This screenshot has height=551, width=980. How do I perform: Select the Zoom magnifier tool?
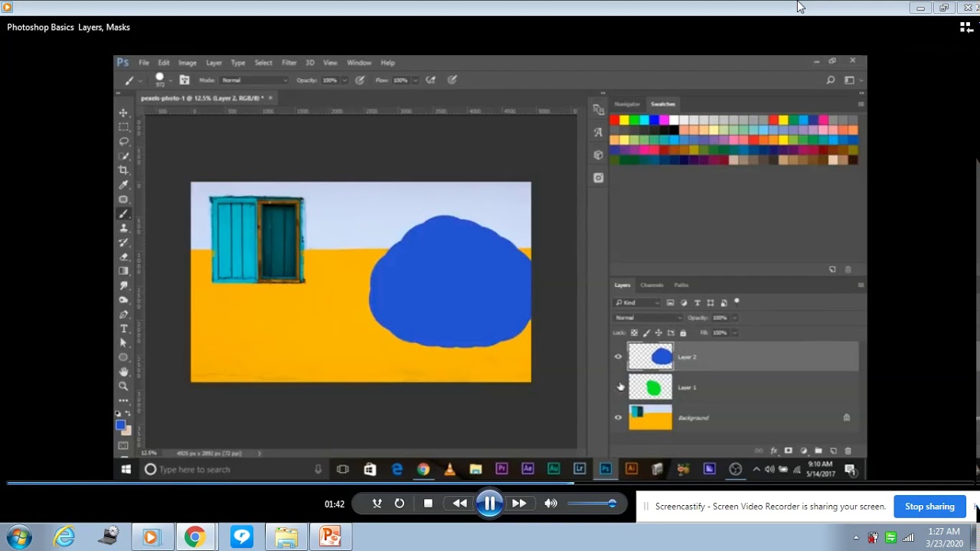123,386
